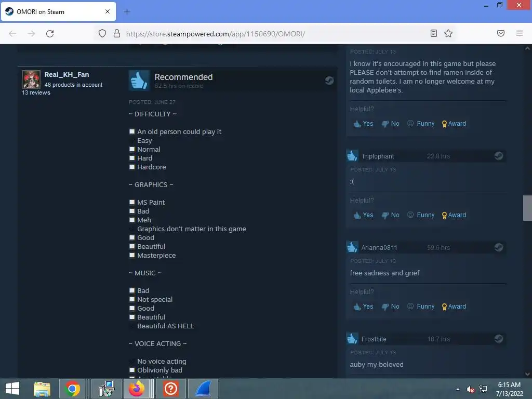Go forward with the forward arrow

click(31, 34)
